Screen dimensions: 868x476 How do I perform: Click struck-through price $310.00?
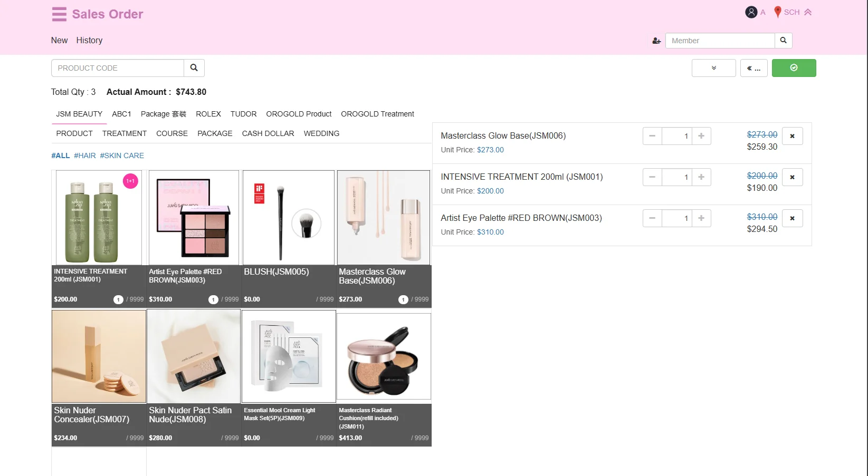pos(762,217)
